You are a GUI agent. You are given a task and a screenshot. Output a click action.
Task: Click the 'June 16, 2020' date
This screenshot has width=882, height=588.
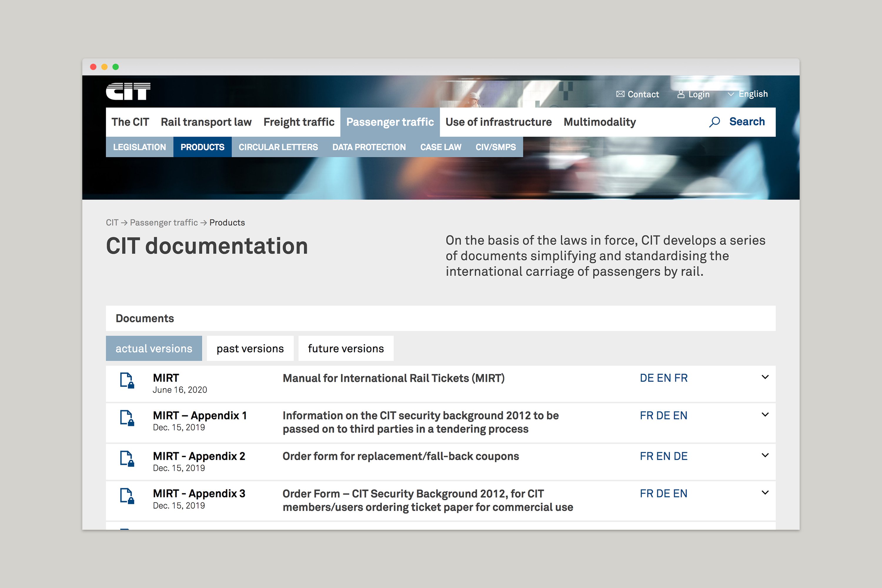tap(180, 390)
